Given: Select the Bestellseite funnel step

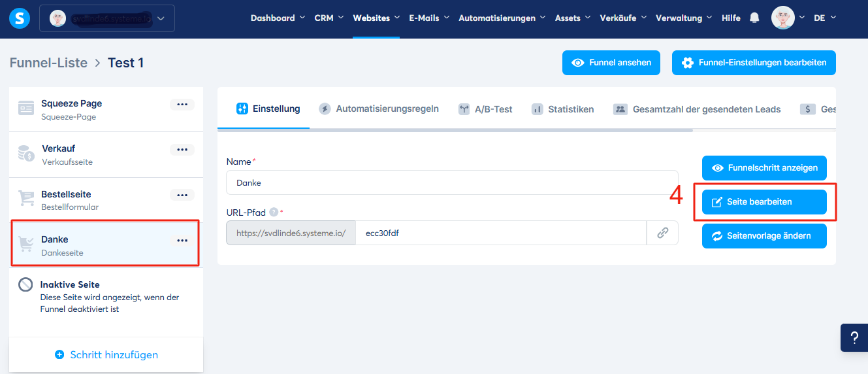Looking at the screenshot, I should pos(106,200).
